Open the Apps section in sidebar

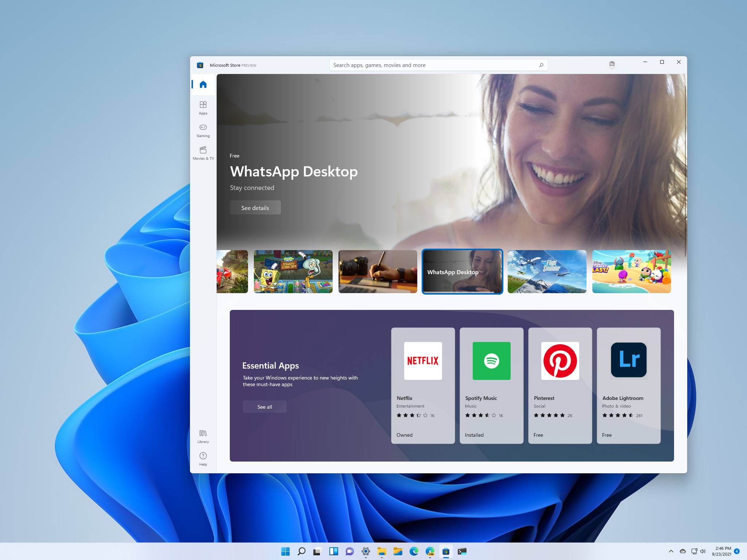203,108
